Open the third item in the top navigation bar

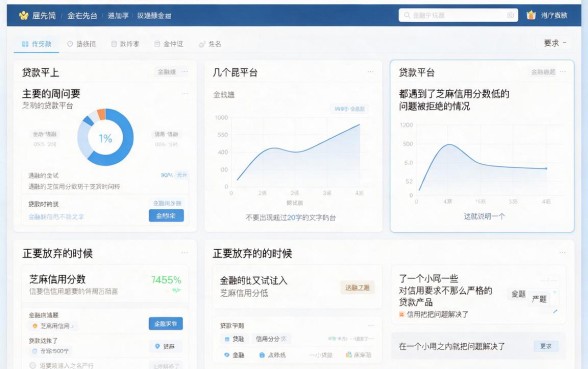[x=118, y=15]
